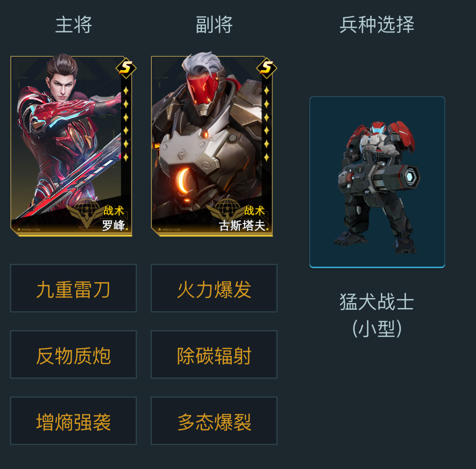Click the S rank badge on 古斯塔夫's card
Screen dimensions: 476x469
pyautogui.click(x=266, y=68)
